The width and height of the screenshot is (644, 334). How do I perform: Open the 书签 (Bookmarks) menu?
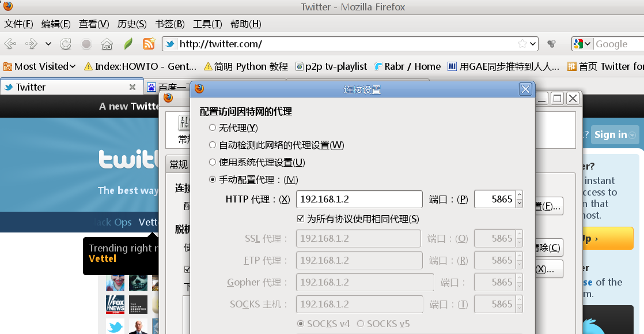click(169, 24)
